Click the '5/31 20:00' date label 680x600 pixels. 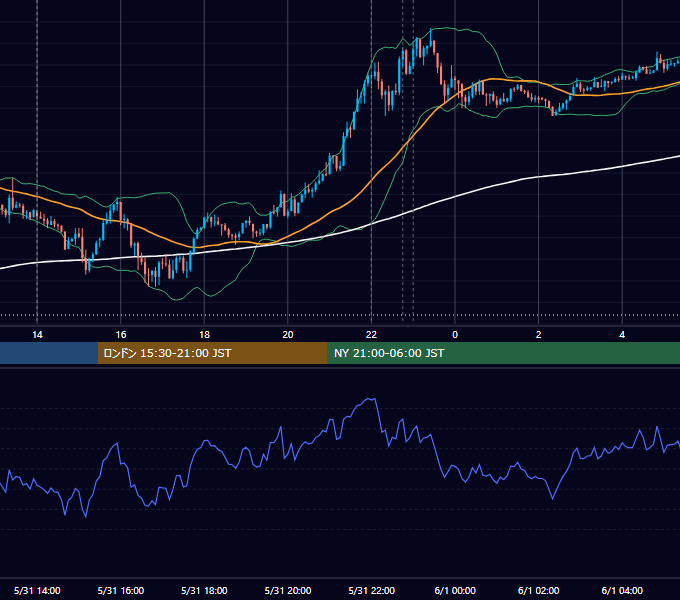tap(288, 590)
